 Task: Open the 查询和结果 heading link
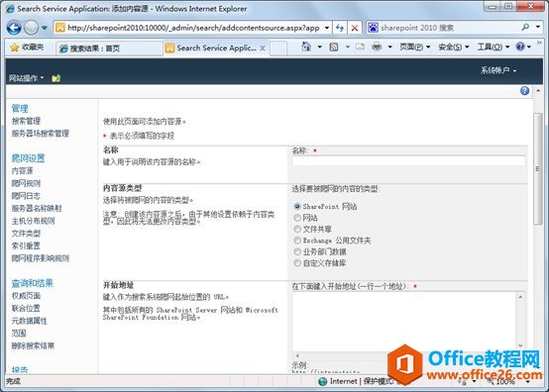[33, 283]
